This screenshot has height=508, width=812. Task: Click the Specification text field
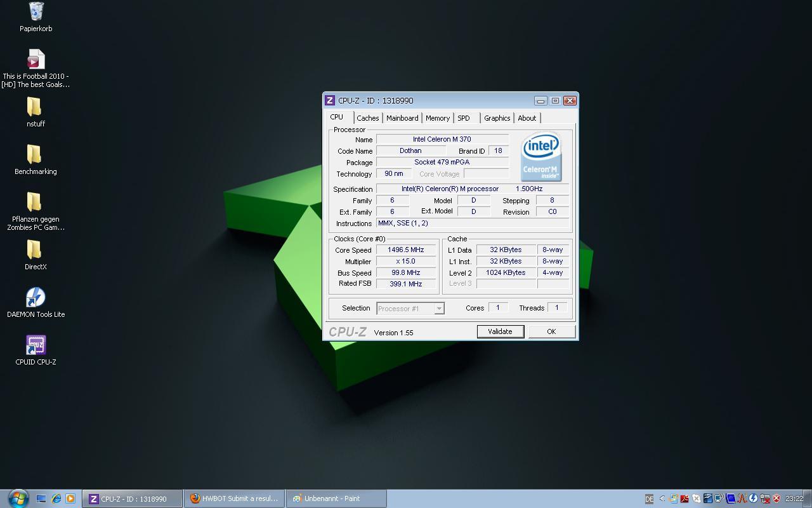[473, 189]
